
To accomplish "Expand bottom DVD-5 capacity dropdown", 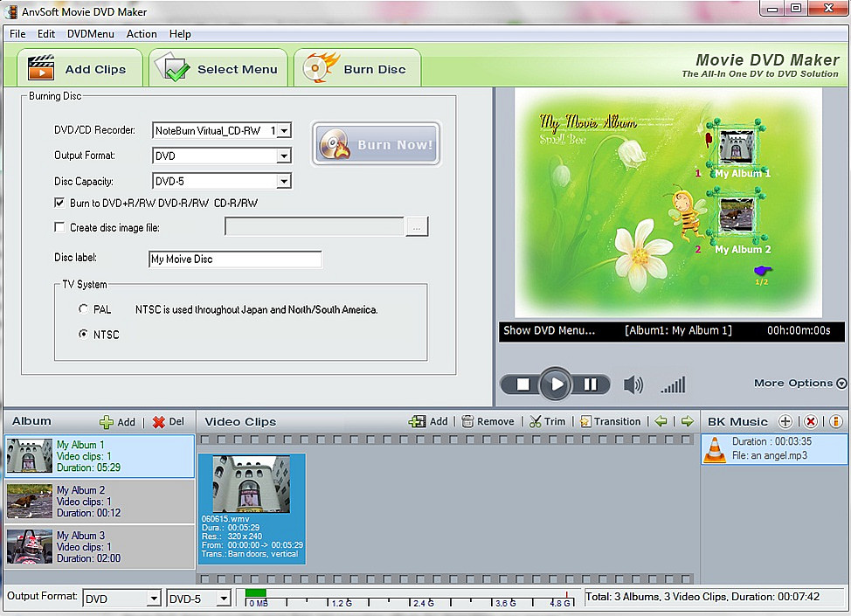I will pyautogui.click(x=224, y=599).
